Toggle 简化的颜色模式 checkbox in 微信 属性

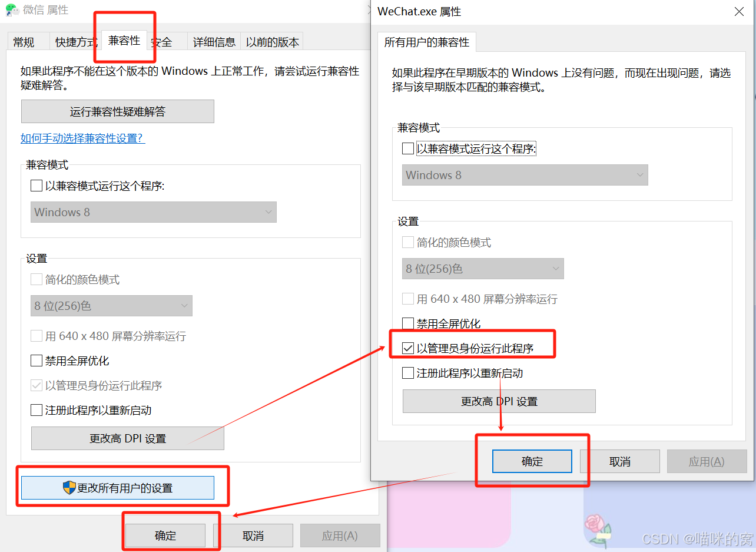(37, 280)
